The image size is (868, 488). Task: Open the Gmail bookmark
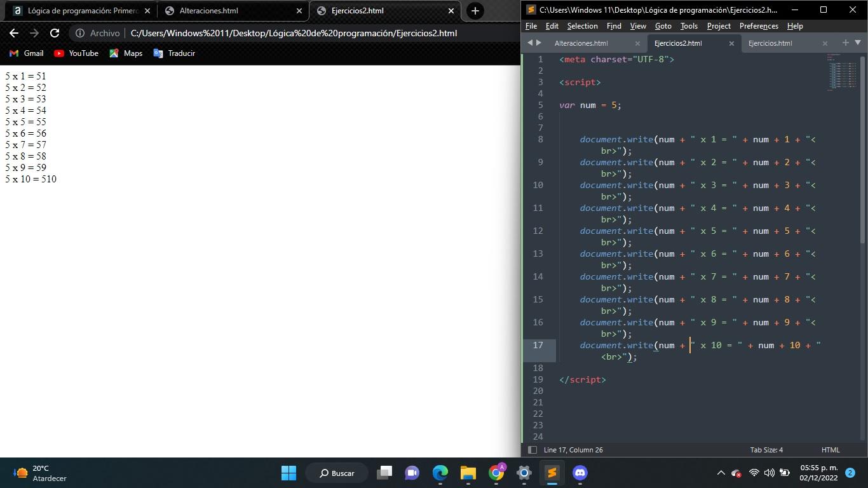[x=27, y=53]
